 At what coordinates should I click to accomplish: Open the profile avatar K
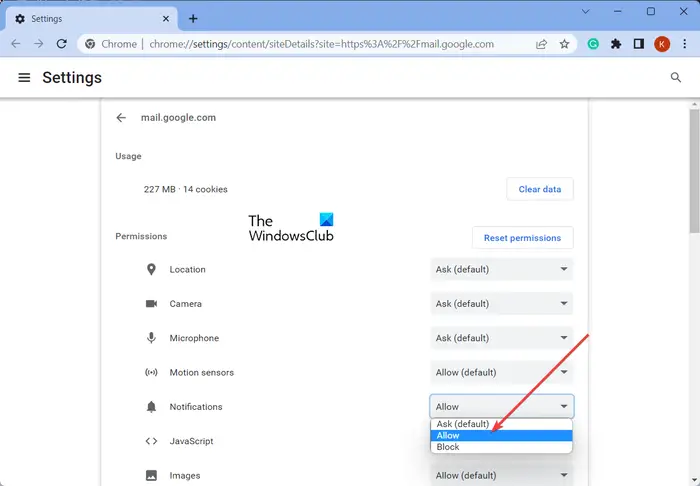point(662,44)
